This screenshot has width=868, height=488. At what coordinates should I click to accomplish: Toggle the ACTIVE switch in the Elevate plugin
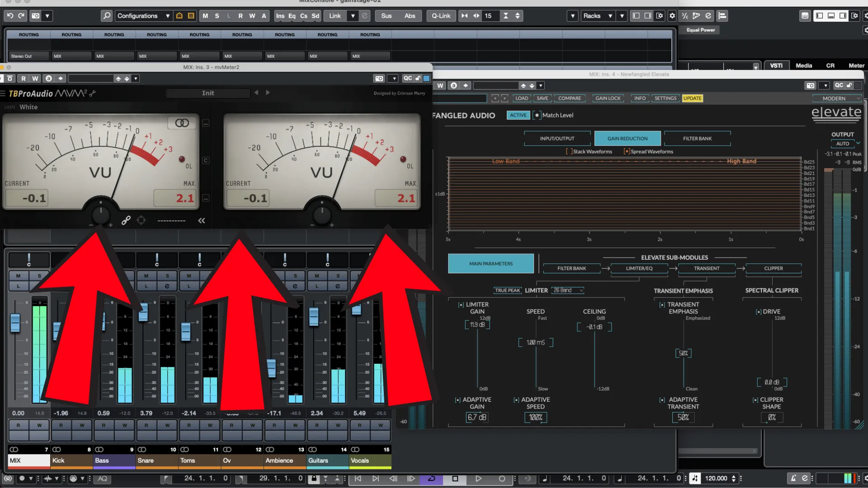click(518, 115)
